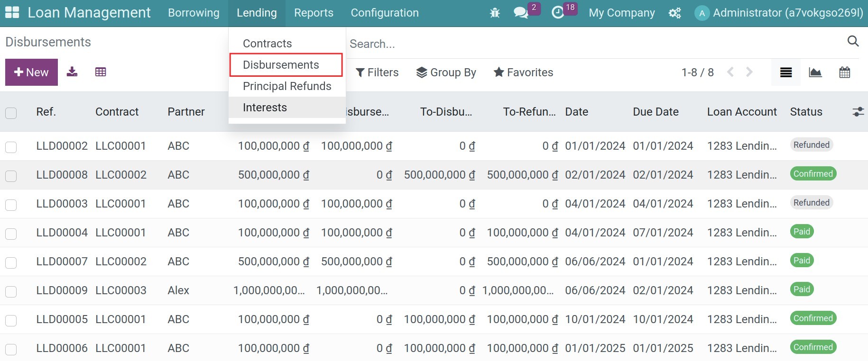Click the 1-8 / 8 pager counter
This screenshot has height=361, width=868.
[697, 72]
